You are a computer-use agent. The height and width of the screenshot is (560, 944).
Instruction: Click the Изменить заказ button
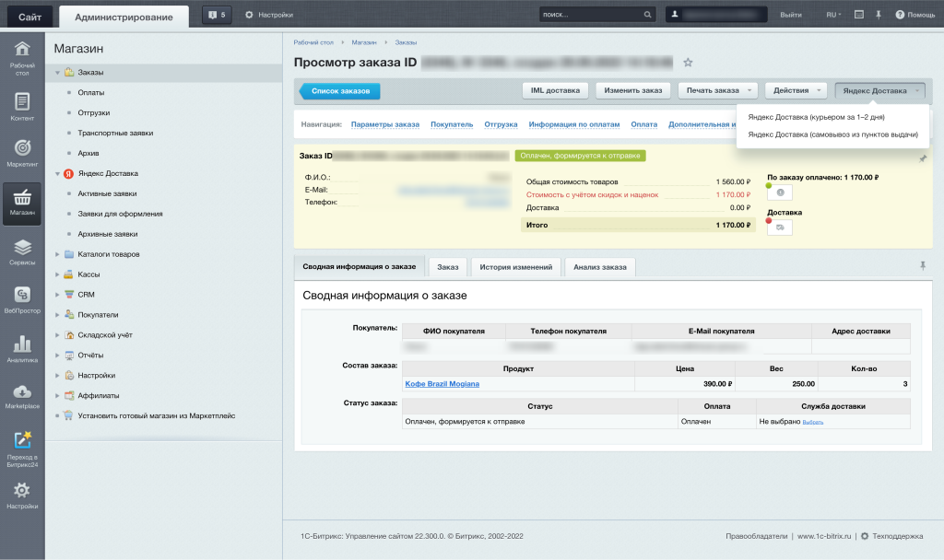(633, 90)
